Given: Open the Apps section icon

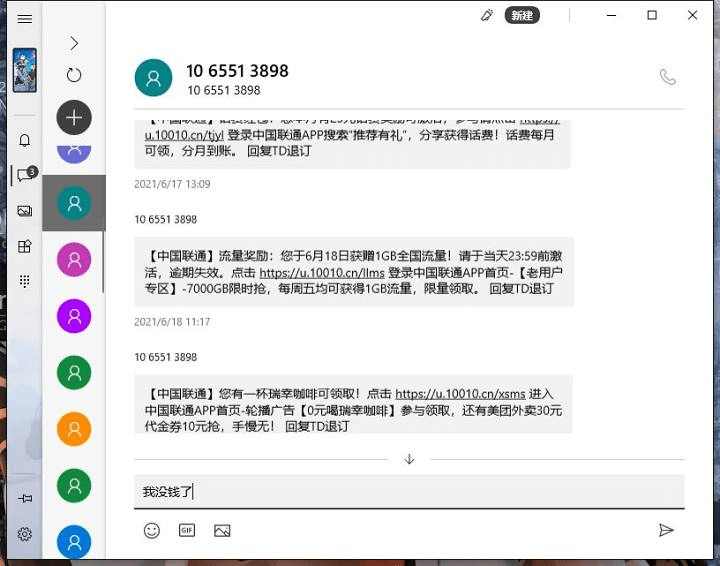Looking at the screenshot, I should (x=25, y=247).
